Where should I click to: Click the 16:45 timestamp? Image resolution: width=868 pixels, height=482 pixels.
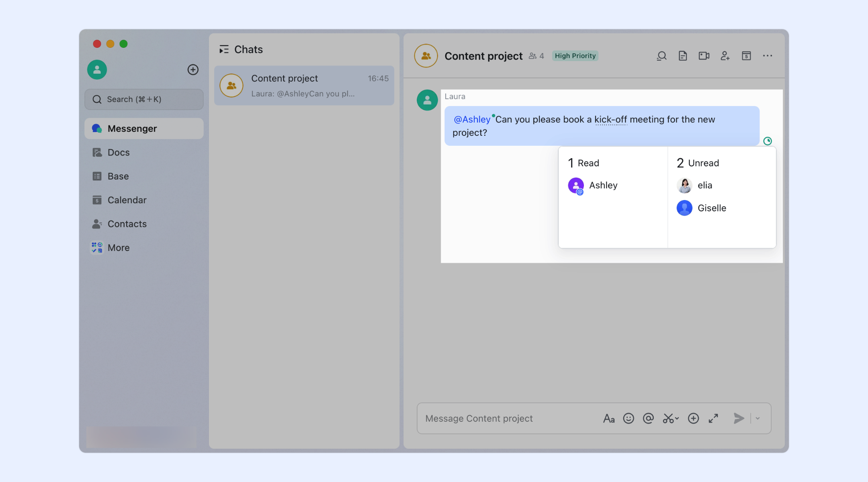tap(378, 78)
